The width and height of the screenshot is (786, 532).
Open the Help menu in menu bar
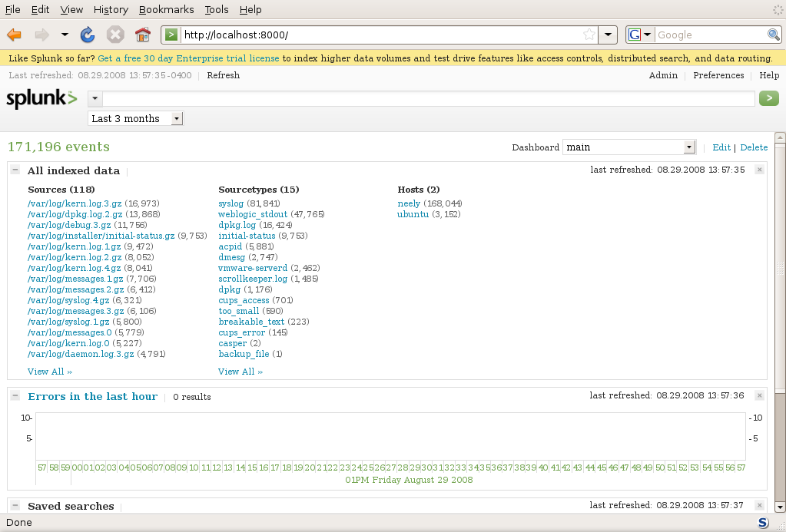(250, 9)
